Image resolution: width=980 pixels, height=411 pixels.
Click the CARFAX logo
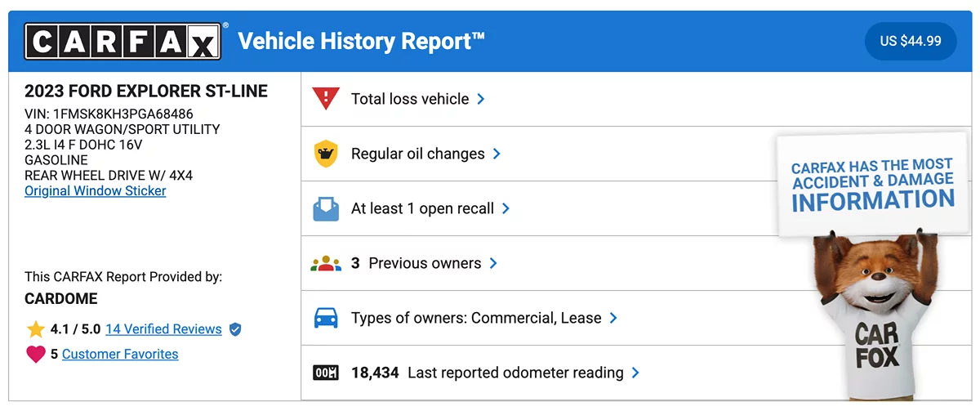[122, 41]
